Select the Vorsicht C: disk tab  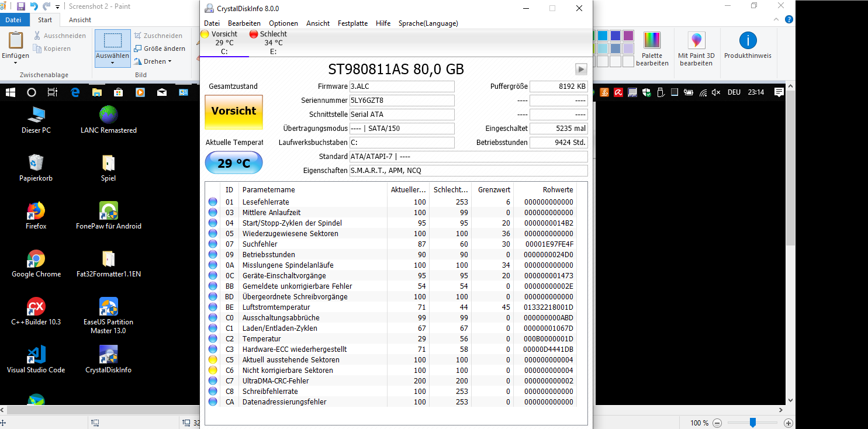click(x=224, y=43)
